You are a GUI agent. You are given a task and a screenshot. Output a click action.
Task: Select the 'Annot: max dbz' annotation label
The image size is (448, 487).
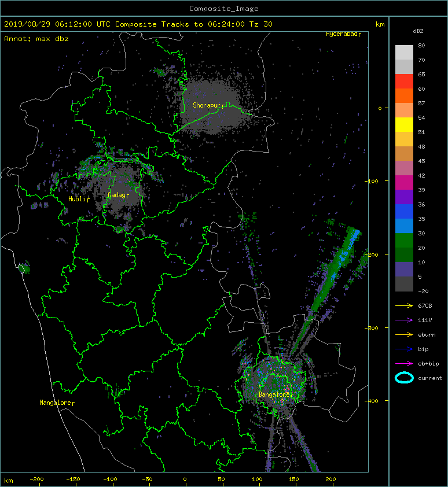[36, 39]
